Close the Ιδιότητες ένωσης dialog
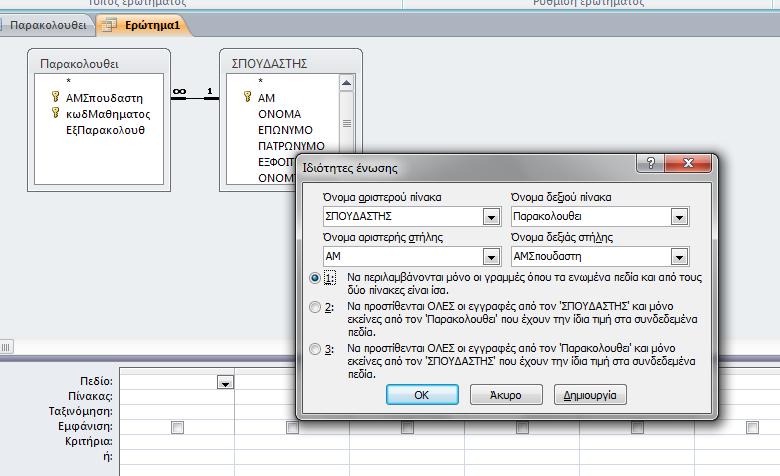The width and height of the screenshot is (780, 476). pos(688,163)
